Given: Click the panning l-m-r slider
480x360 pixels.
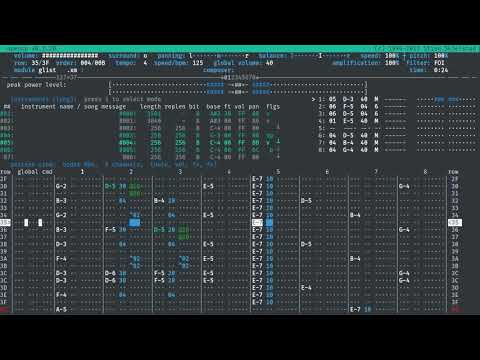Looking at the screenshot, I should tap(219, 55).
